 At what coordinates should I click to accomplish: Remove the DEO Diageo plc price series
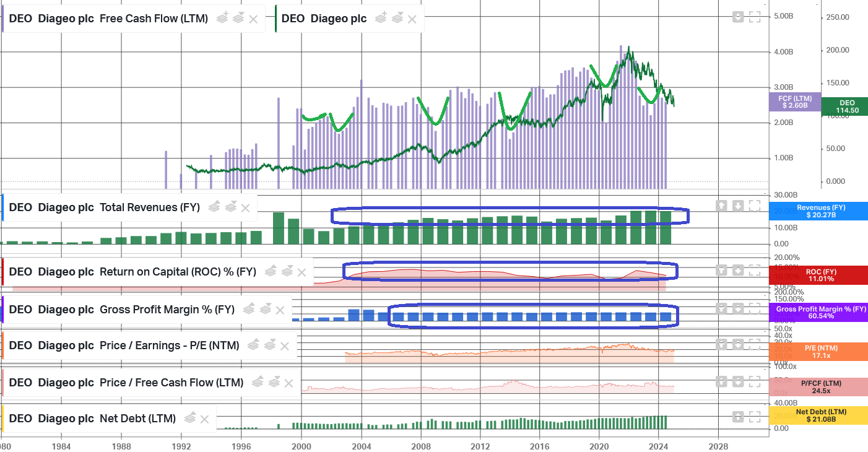(x=412, y=19)
